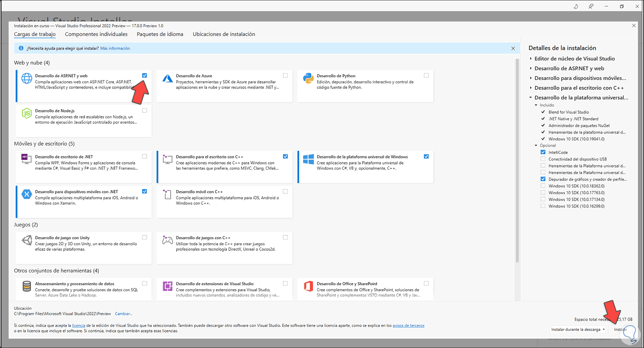Uncheck the optional IntelliCode component
The height and width of the screenshot is (348, 644).
coord(544,153)
